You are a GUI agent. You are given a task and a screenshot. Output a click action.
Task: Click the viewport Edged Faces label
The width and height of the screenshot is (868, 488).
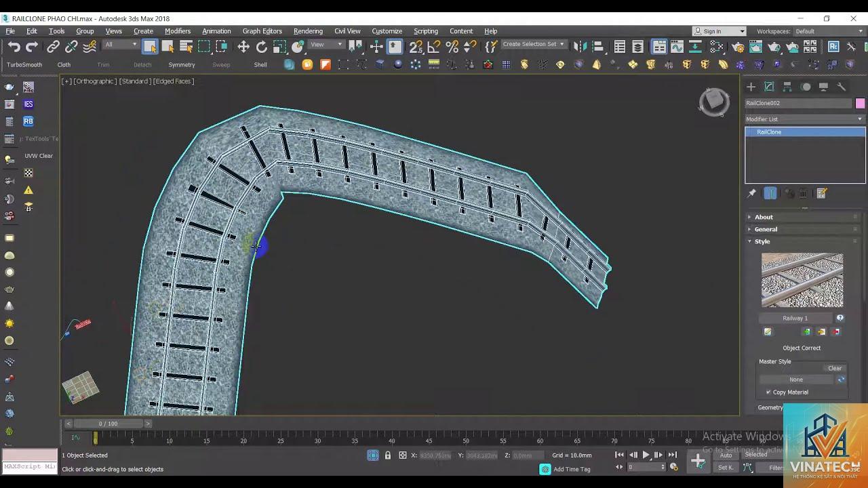tap(174, 81)
